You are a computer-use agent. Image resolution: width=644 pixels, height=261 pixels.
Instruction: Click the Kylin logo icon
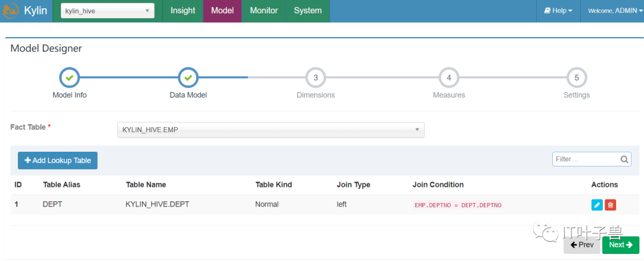pos(10,10)
